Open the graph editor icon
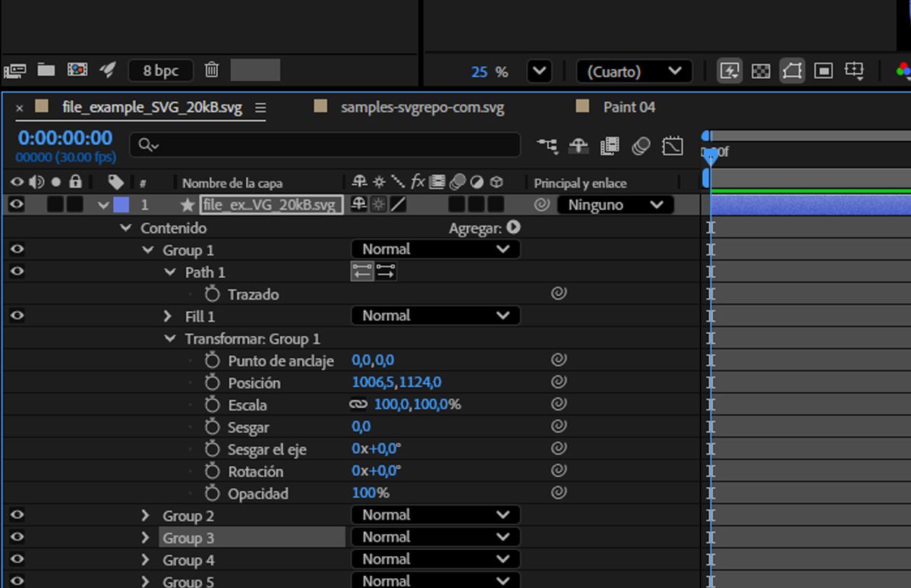The width and height of the screenshot is (911, 588). (673, 146)
